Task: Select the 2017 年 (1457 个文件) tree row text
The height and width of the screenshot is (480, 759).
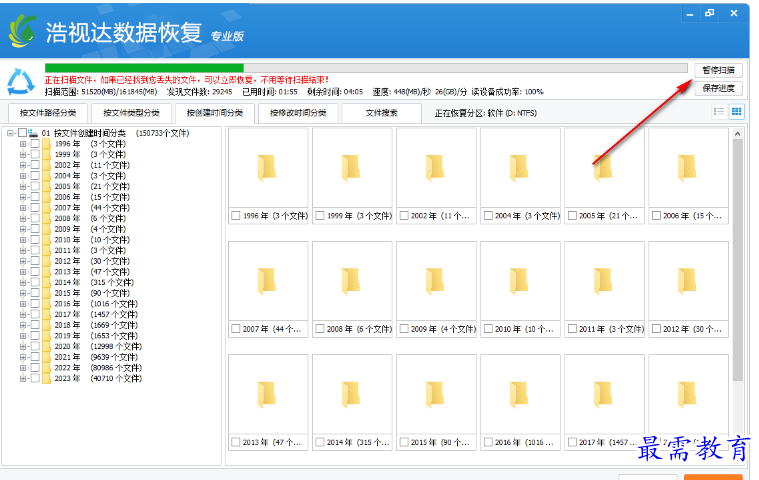Action: 96,314
